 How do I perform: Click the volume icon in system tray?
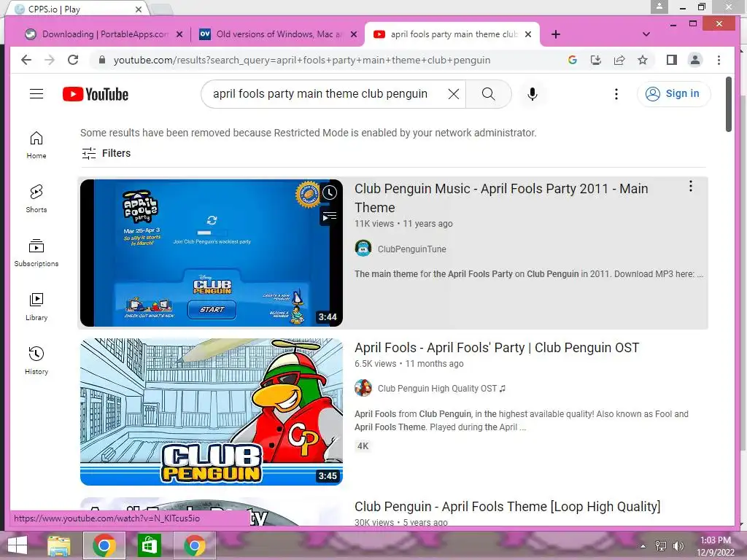coord(678,545)
